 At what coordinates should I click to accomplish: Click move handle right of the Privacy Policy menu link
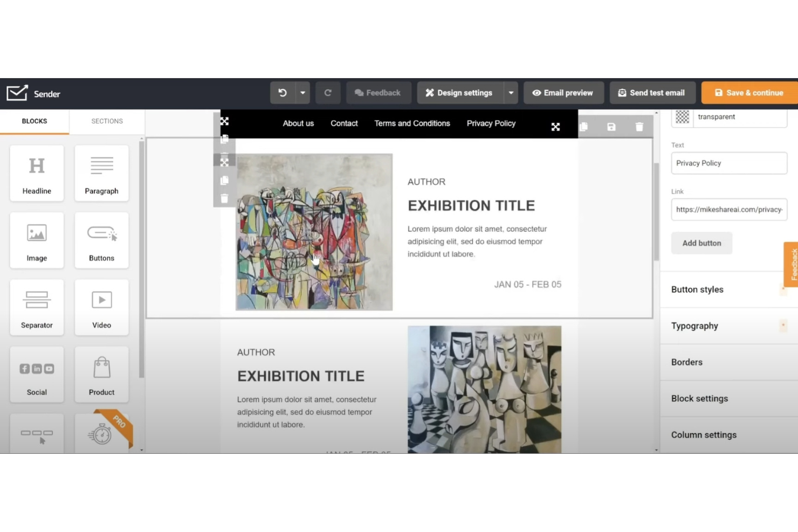555,127
